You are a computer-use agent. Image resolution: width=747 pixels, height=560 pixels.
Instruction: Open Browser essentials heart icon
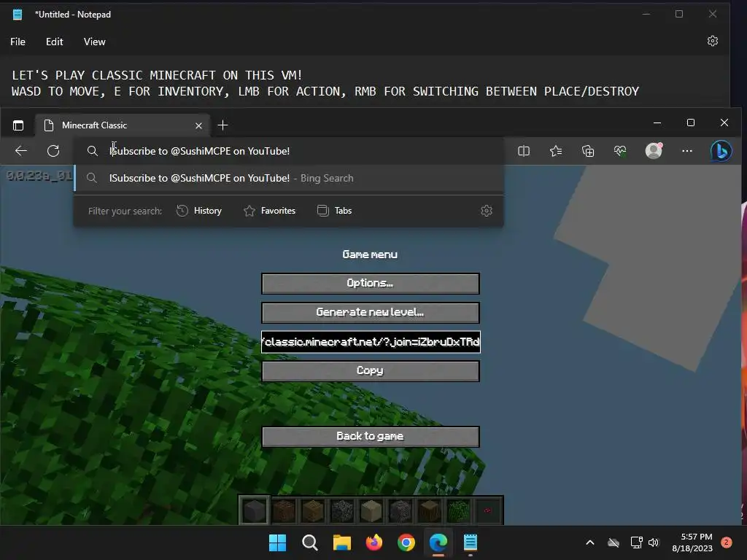pyautogui.click(x=620, y=151)
